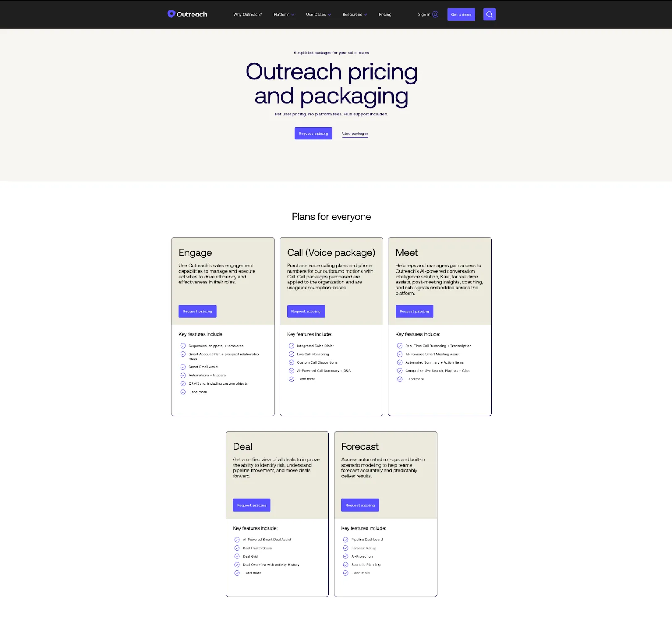
Task: Click the View packages link
Action: [355, 133]
